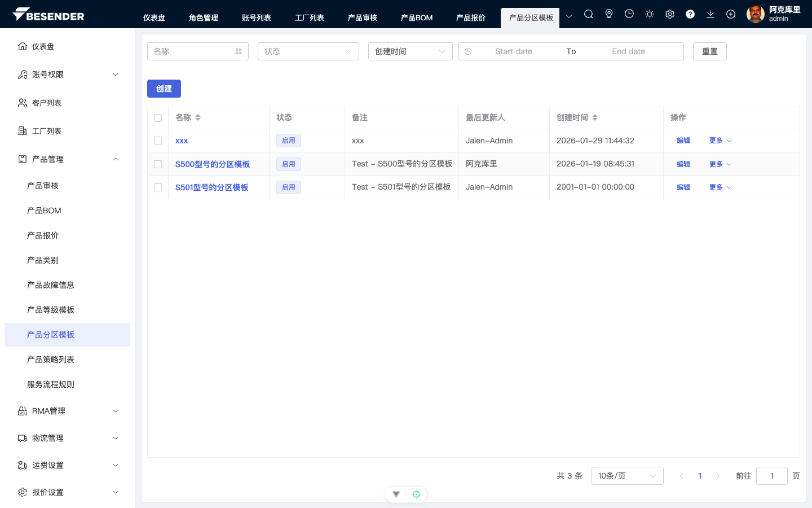Click the 创建 button
Screen dimensions: 812x508
164,89
